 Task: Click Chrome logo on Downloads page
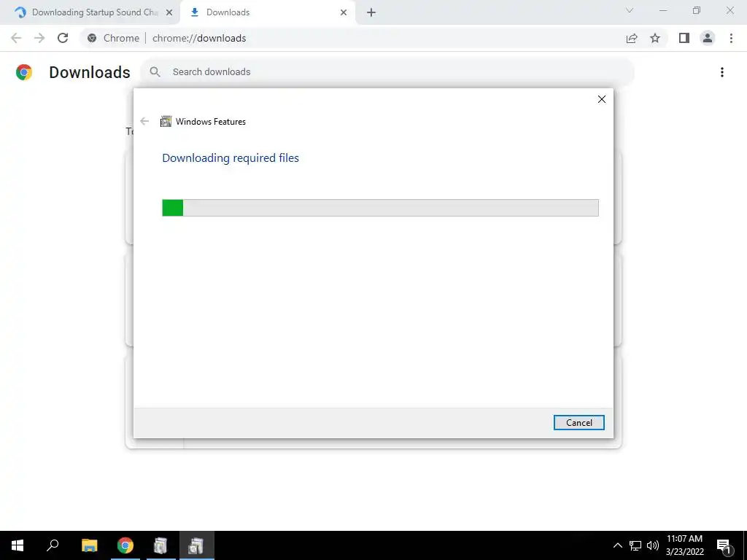tap(24, 72)
